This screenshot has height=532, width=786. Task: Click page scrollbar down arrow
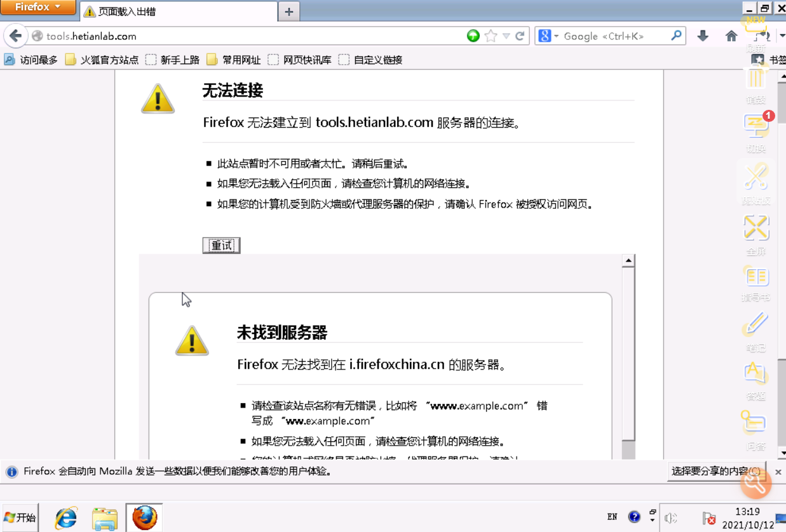click(x=782, y=453)
